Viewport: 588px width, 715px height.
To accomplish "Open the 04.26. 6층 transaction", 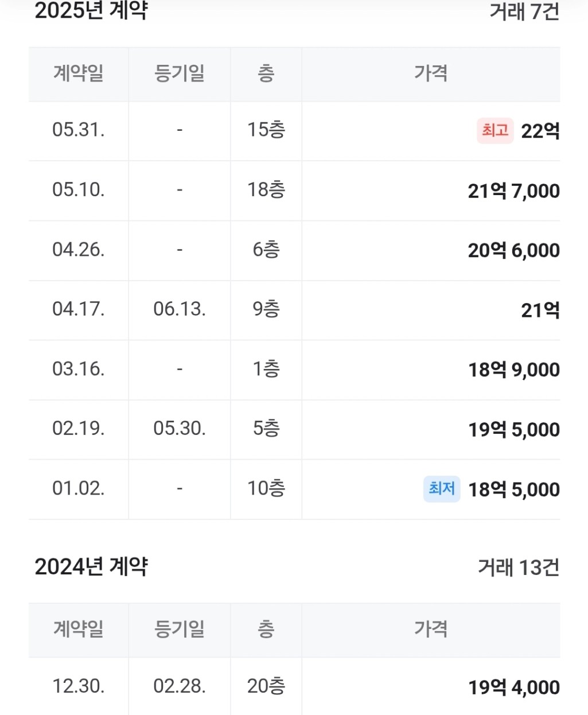I will pos(294,250).
